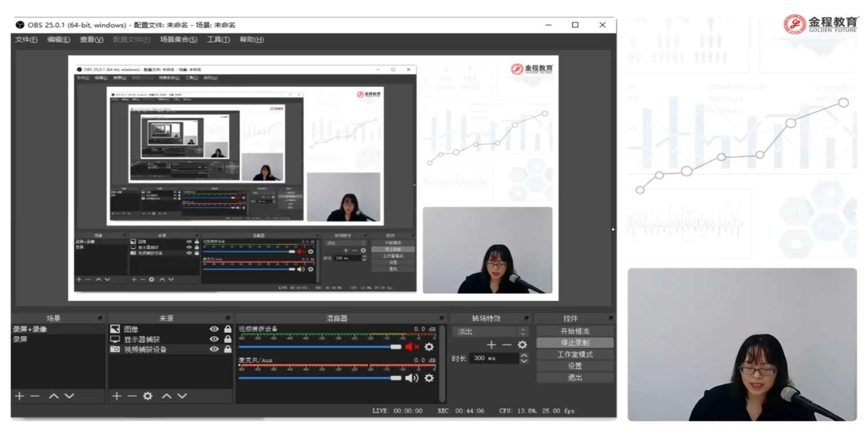The image size is (868, 434).
Task: Click the 开始推流 button
Action: (x=575, y=331)
